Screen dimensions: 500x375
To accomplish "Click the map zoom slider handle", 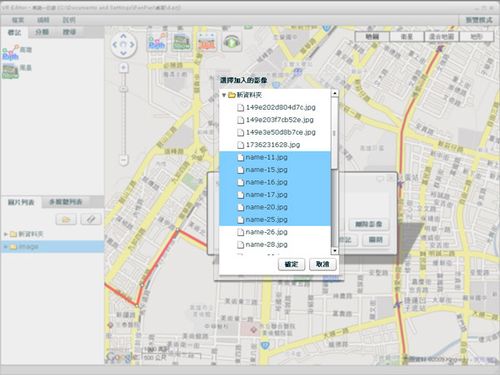I will pos(124,89).
